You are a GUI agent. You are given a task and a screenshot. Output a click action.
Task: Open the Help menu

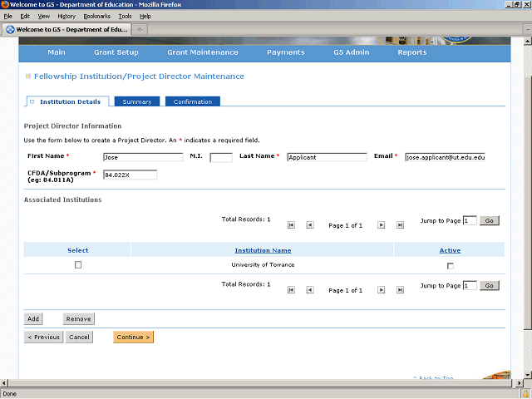(145, 17)
